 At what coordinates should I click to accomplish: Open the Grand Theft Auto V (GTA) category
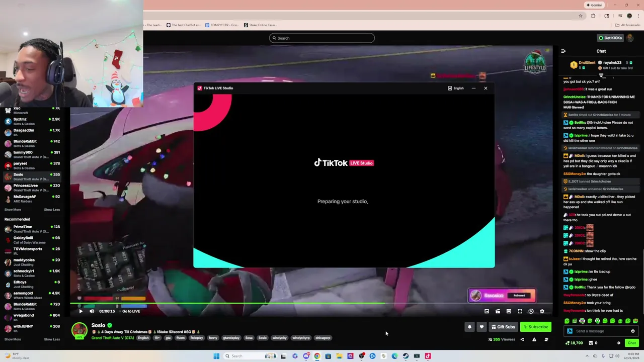click(112, 338)
